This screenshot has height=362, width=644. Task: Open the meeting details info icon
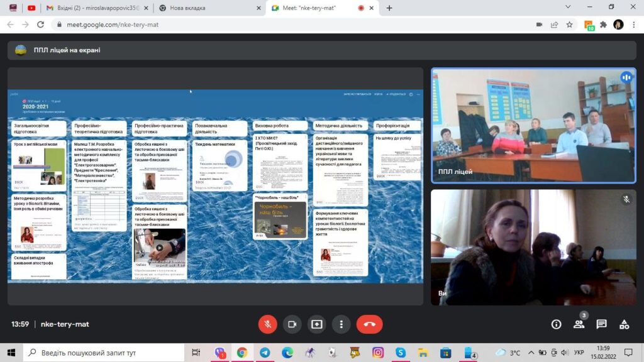pos(556,324)
